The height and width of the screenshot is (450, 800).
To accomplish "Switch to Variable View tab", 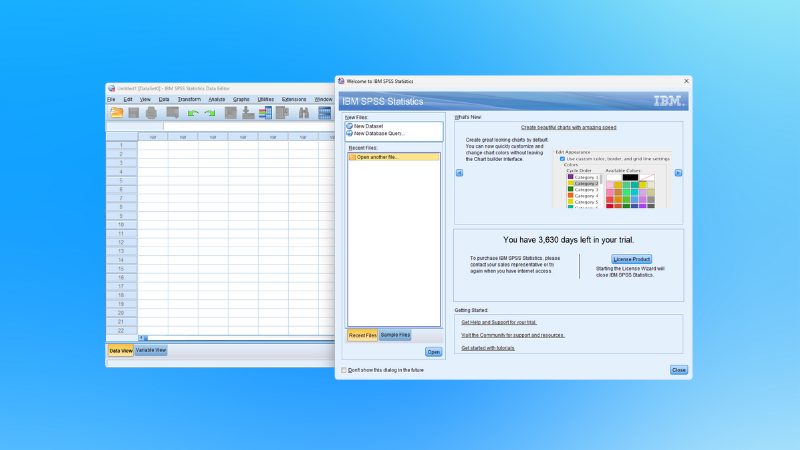I will 151,350.
